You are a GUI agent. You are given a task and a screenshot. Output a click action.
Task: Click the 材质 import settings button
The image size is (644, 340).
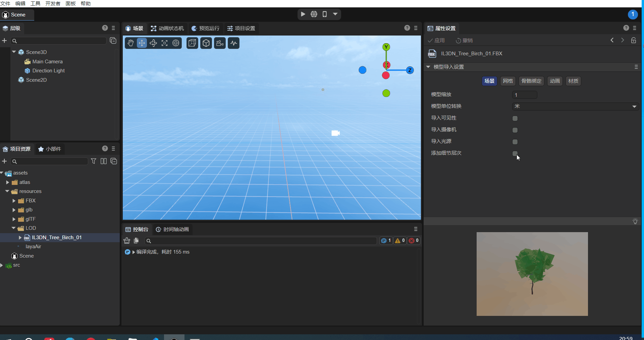(x=573, y=81)
